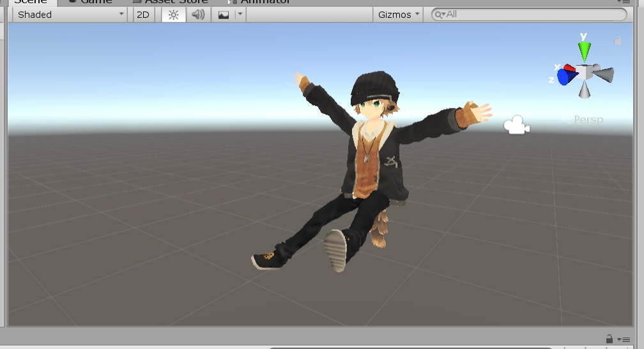This screenshot has height=349, width=644.
Task: Toggle scene effects image icon
Action: point(224,15)
